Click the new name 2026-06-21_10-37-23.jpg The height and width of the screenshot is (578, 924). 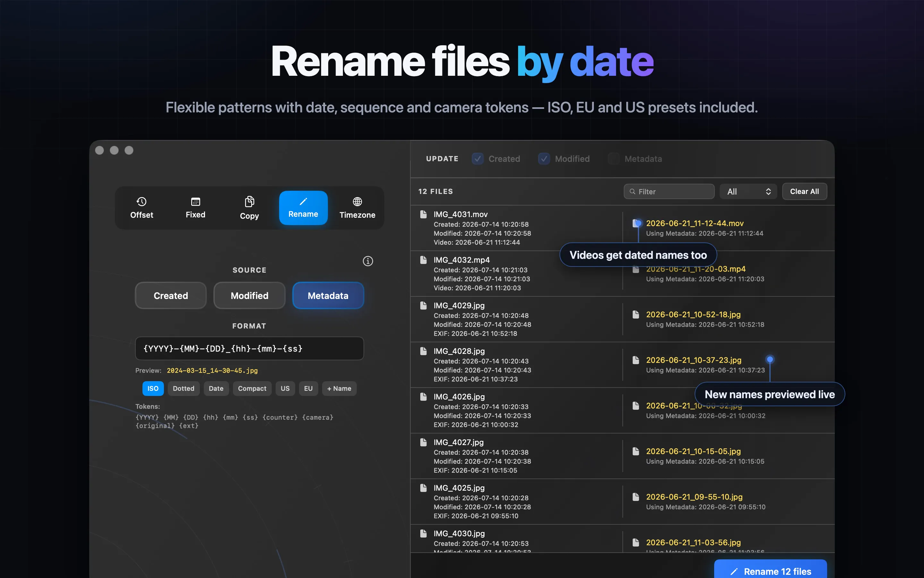point(694,360)
